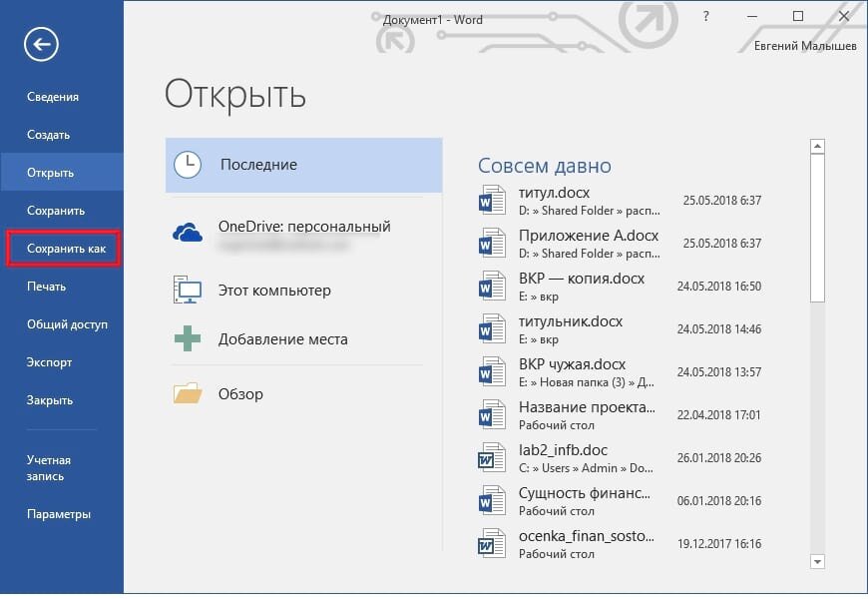
Task: Minimize the Word window
Action: click(751, 17)
